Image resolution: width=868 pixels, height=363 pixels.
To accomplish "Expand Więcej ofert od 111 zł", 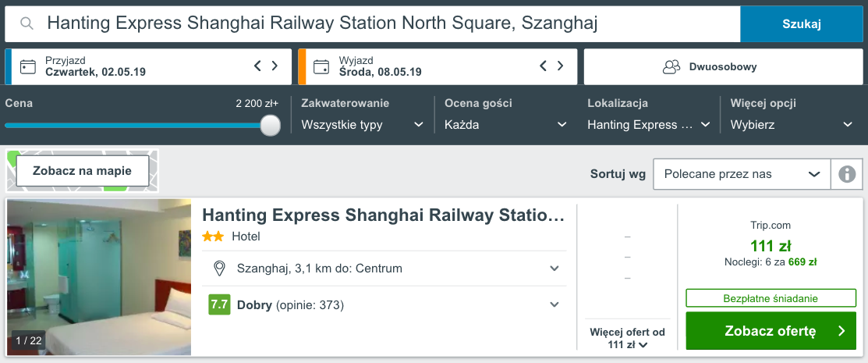I will click(627, 338).
